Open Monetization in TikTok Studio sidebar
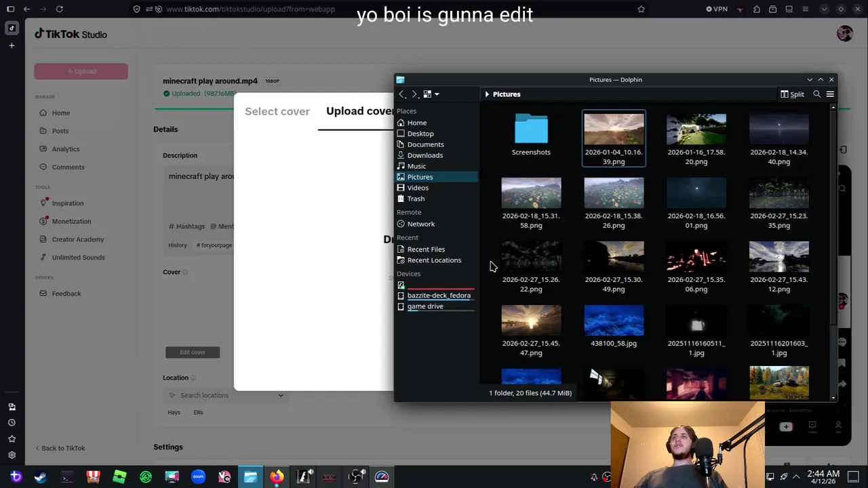 click(71, 222)
